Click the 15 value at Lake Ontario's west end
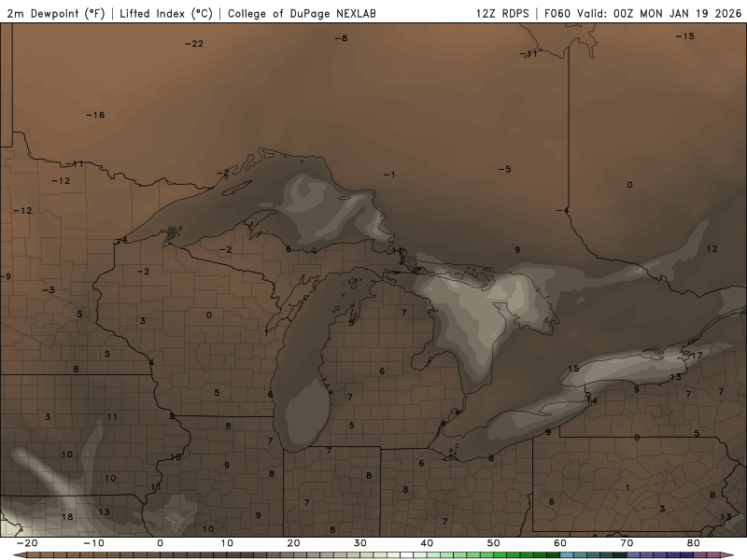 coord(573,369)
